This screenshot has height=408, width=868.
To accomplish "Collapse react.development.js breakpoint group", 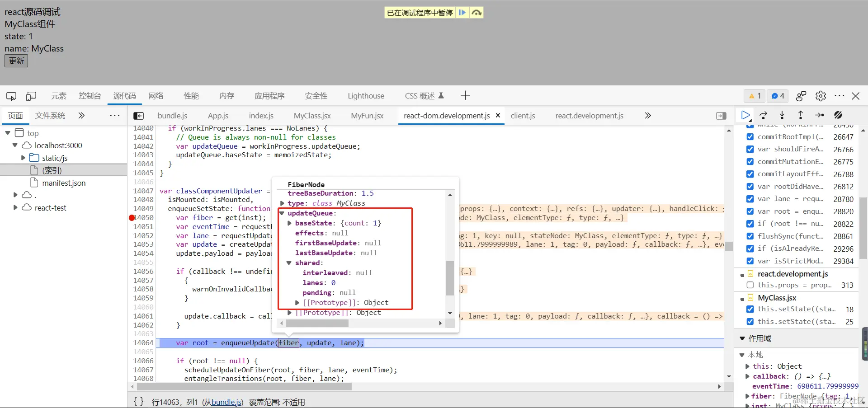I will coord(742,275).
